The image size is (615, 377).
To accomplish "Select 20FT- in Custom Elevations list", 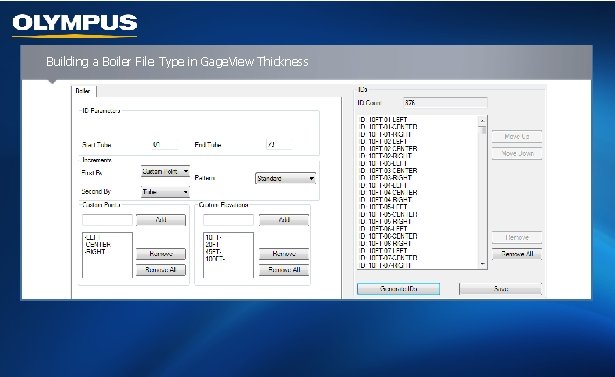I will [213, 245].
